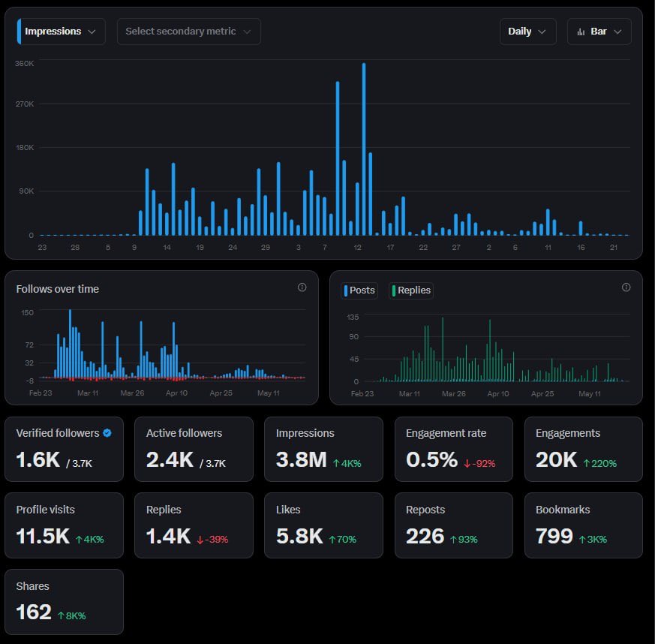The width and height of the screenshot is (655, 644).
Task: Select the Likes 5.8K card
Action: (323, 525)
